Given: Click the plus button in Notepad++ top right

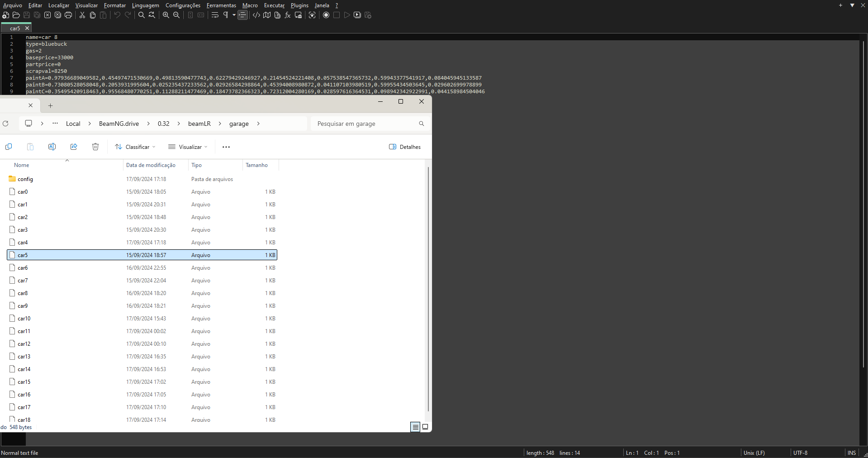Looking at the screenshot, I should (x=840, y=5).
